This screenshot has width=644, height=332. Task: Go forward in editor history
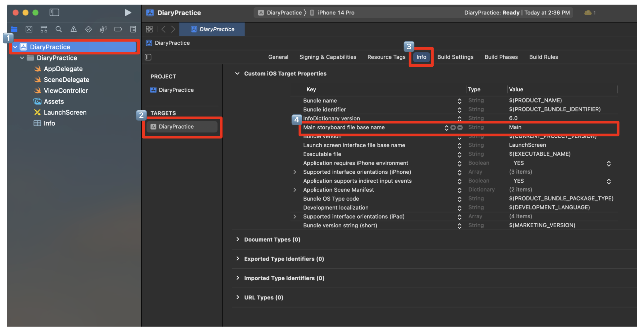[173, 29]
